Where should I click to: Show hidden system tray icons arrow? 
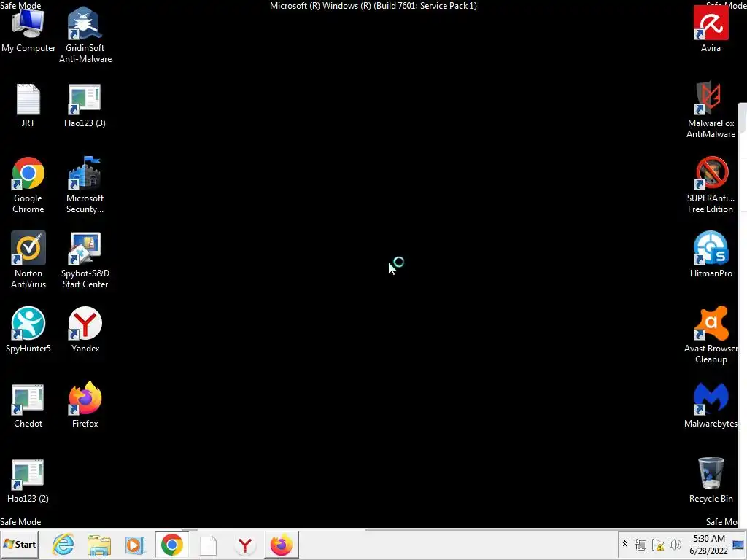(x=624, y=544)
